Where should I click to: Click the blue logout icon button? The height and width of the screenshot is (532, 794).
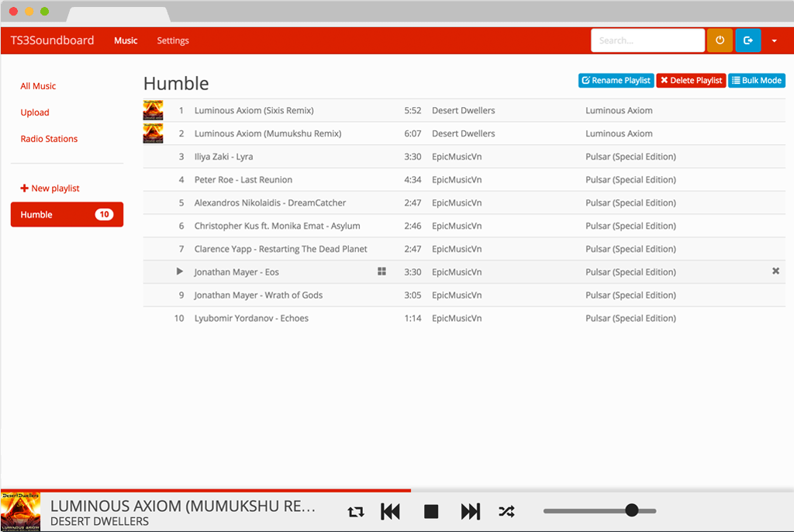(747, 40)
